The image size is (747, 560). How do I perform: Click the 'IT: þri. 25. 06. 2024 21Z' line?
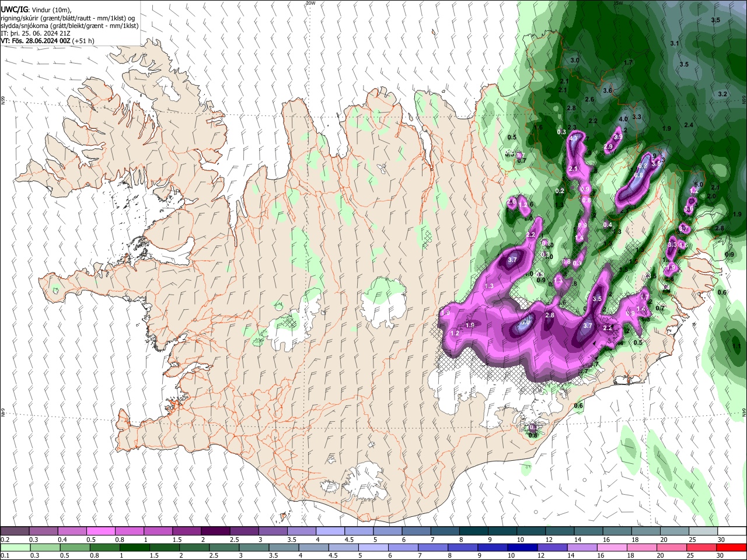(x=36, y=33)
